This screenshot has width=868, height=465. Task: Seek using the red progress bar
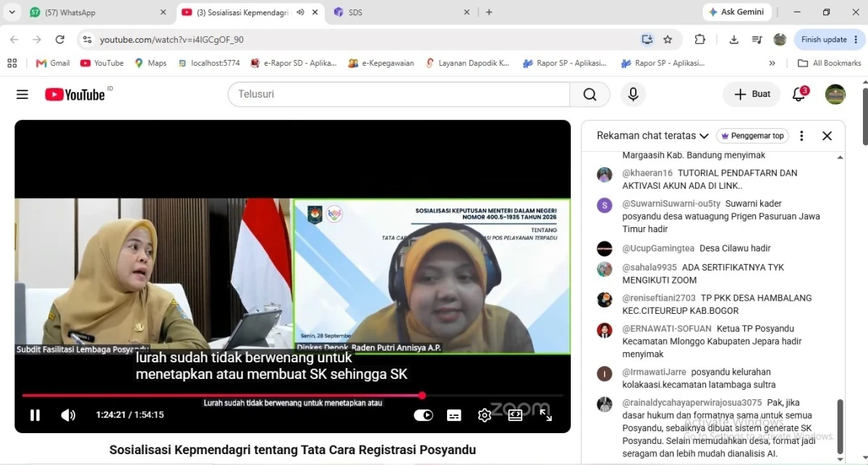tap(292, 396)
